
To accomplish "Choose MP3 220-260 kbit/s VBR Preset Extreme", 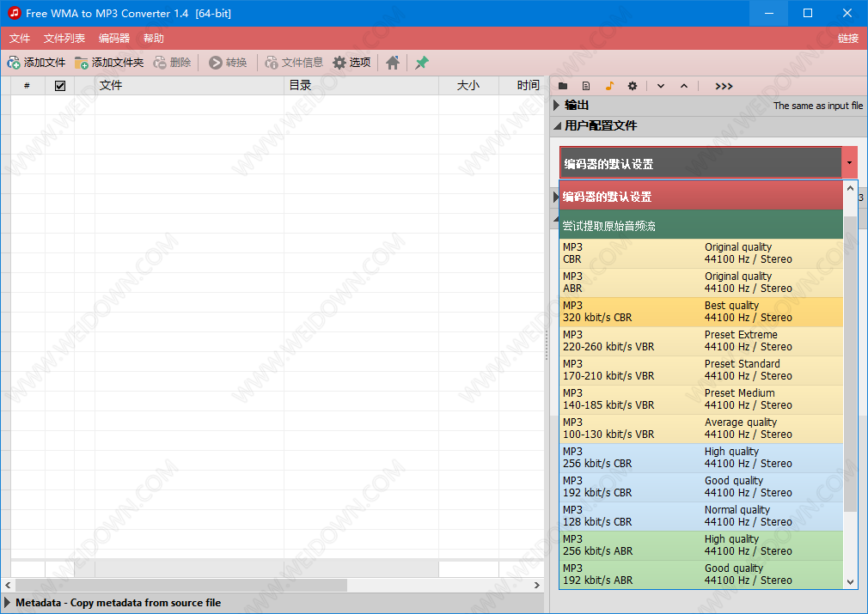I will tap(700, 341).
